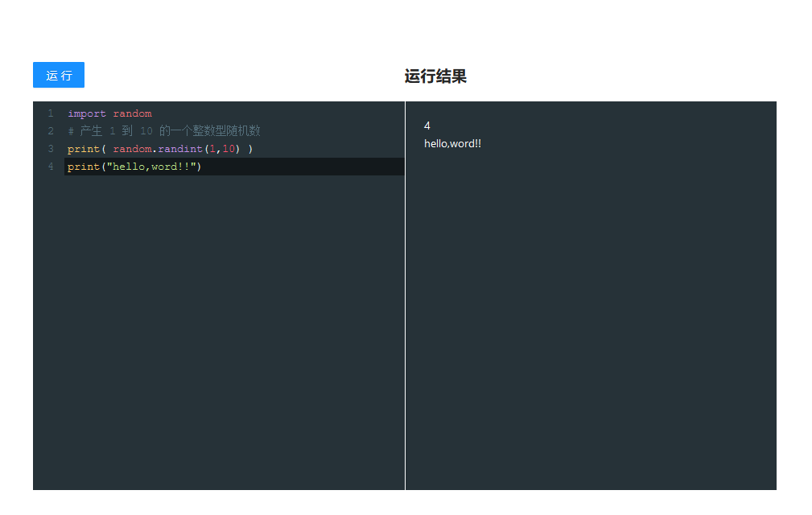Click line number 2 in the gutter
The image size is (812, 515).
tap(50, 130)
